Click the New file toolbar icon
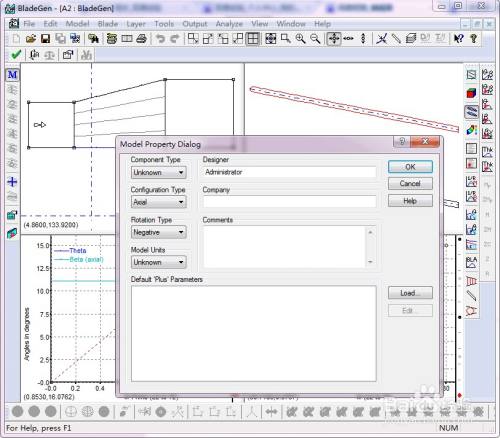The image size is (500, 438). 16,39
